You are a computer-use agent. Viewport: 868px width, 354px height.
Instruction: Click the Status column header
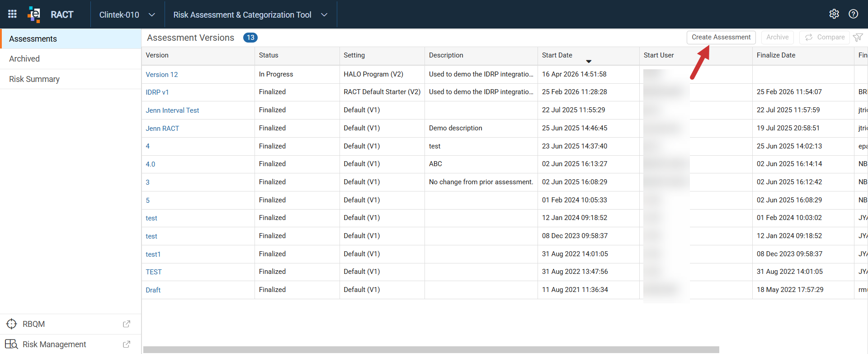pyautogui.click(x=297, y=55)
